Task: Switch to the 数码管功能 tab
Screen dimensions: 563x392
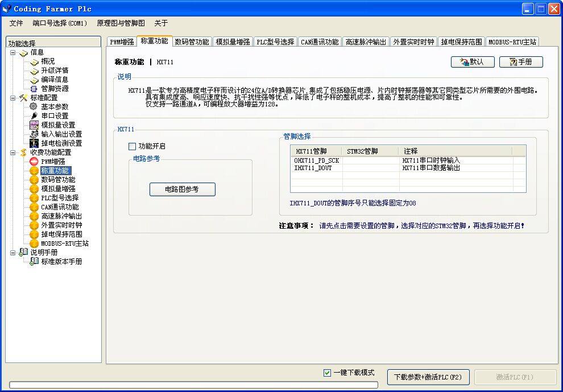Action: [192, 42]
